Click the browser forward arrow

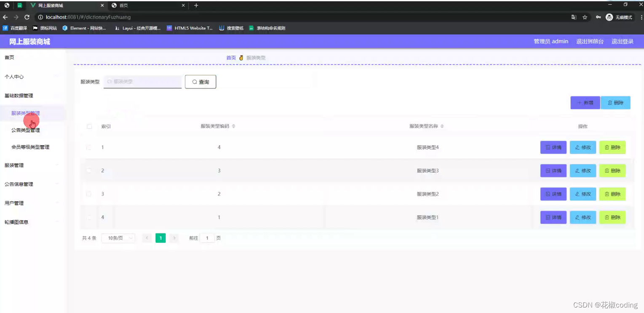tap(16, 17)
